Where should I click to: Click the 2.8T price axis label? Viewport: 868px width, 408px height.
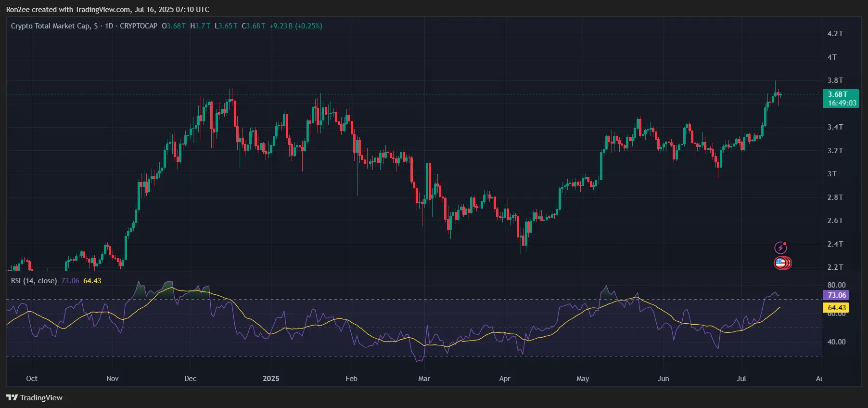pyautogui.click(x=835, y=197)
